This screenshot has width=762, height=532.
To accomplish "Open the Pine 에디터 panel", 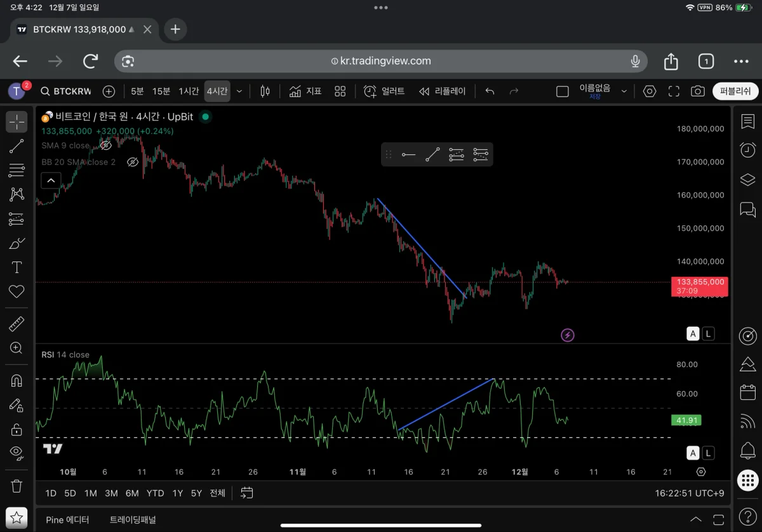I will point(67,519).
